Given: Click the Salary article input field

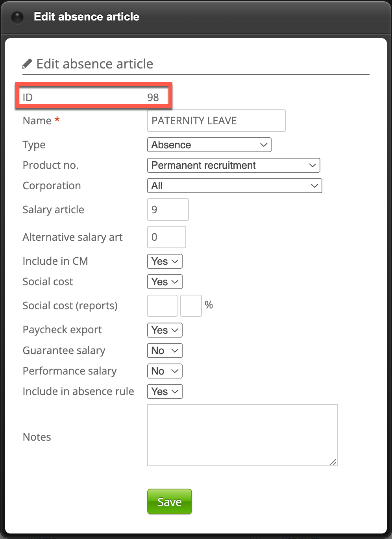Looking at the screenshot, I should click(x=168, y=210).
